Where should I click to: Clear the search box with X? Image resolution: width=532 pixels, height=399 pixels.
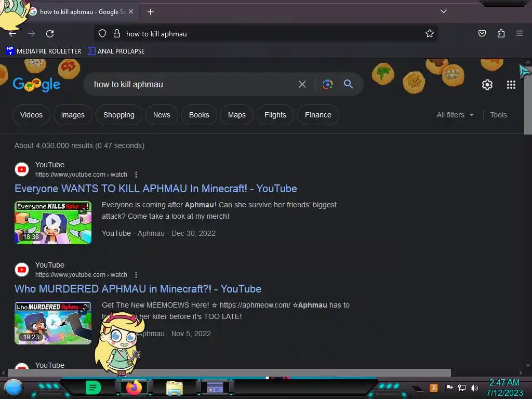[x=302, y=84]
